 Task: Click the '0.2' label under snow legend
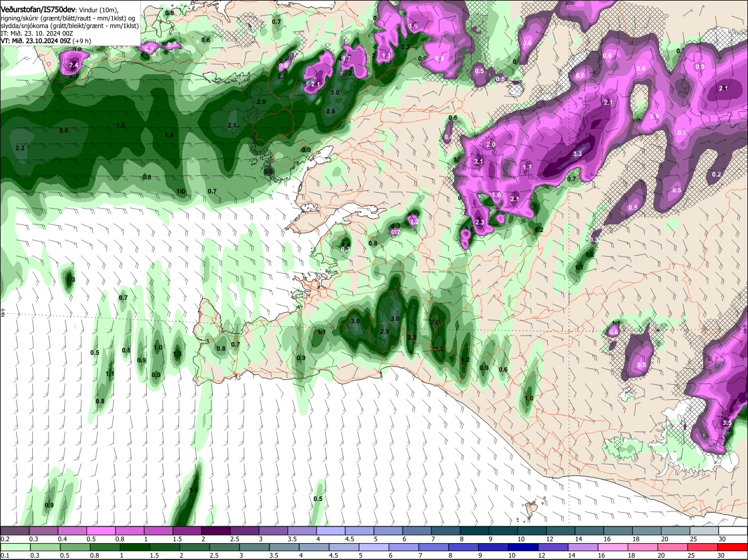(5, 538)
